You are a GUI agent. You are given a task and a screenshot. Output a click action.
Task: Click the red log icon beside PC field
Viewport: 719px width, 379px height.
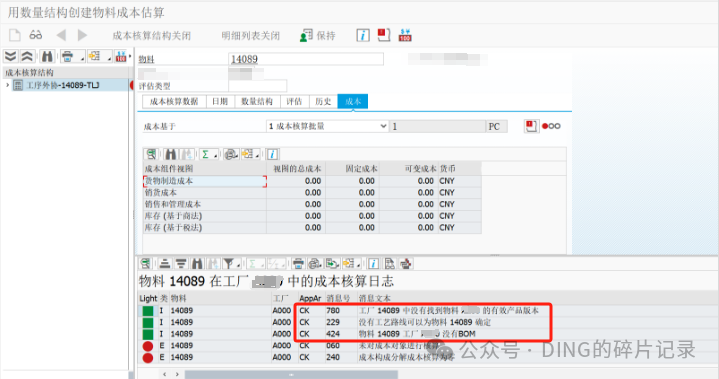(531, 126)
